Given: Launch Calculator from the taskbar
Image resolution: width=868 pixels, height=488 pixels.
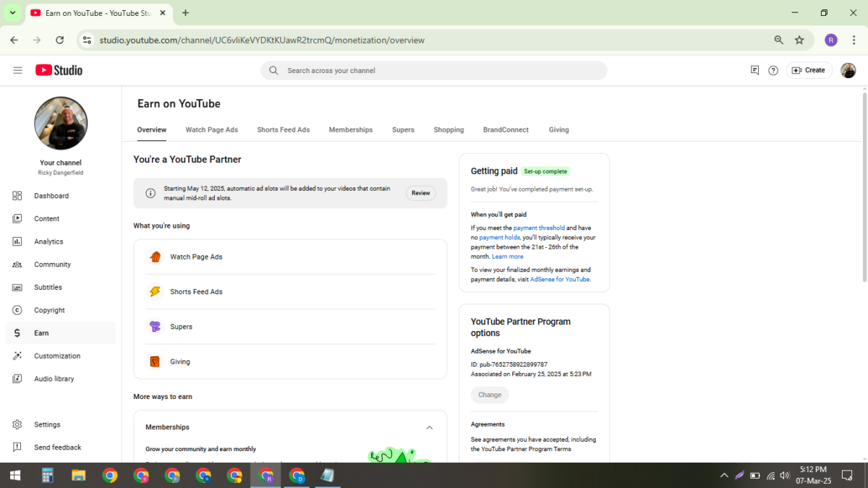Looking at the screenshot, I should (48, 475).
